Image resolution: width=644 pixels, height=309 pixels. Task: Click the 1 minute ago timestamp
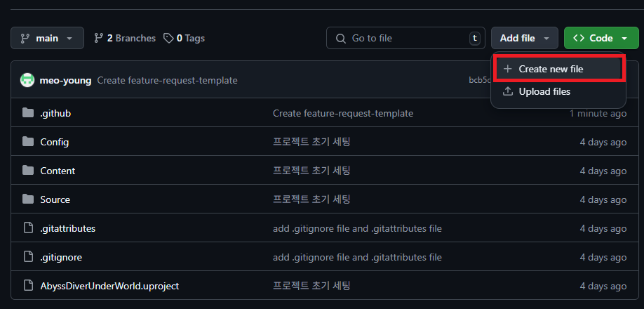[598, 113]
